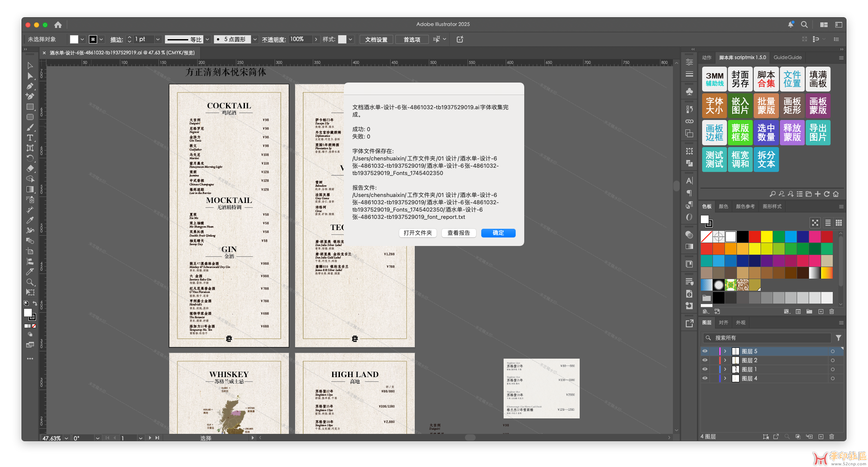Select the Pen tool

[x=30, y=86]
